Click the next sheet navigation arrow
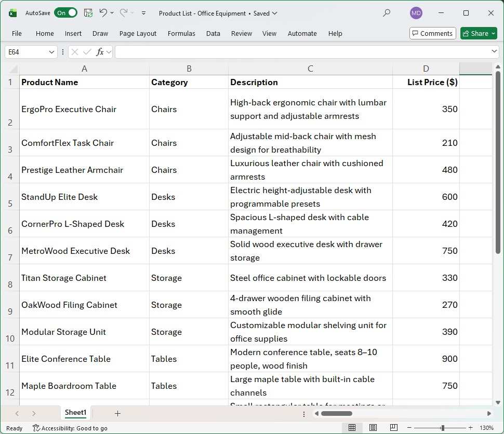 (34, 413)
